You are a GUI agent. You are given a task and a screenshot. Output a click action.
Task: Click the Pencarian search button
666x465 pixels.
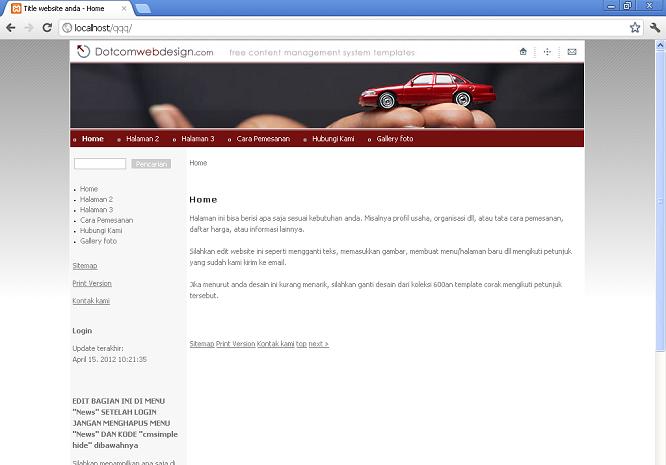tap(151, 164)
